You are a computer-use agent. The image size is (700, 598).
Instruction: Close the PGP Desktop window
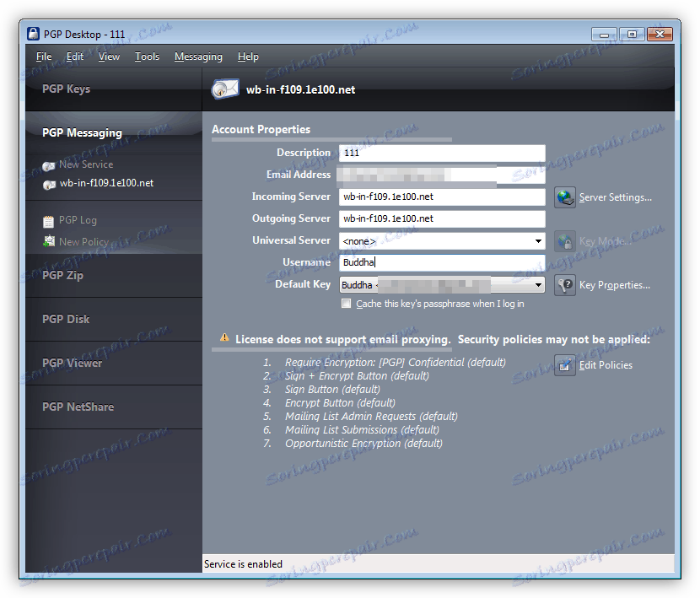(660, 35)
